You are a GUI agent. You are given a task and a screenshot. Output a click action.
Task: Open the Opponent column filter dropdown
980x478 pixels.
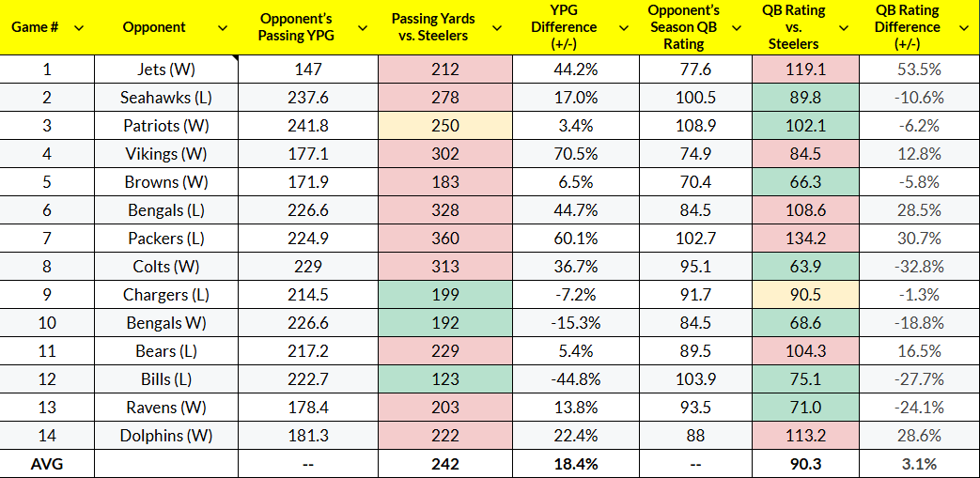[x=222, y=27]
